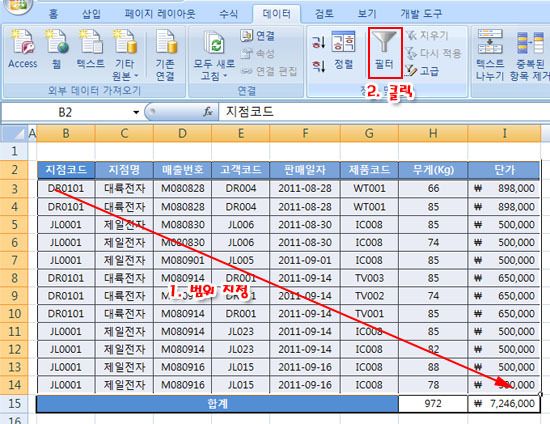Click the select-all corner of the sheet
Image resolution: width=550 pixels, height=424 pixels.
(14, 133)
